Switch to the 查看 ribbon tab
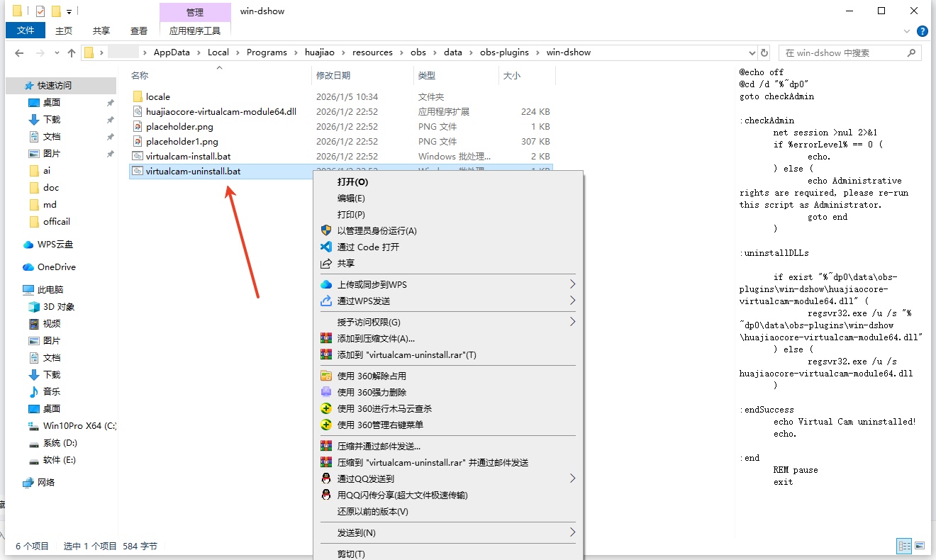Screen dimensions: 936x560 click(x=139, y=30)
